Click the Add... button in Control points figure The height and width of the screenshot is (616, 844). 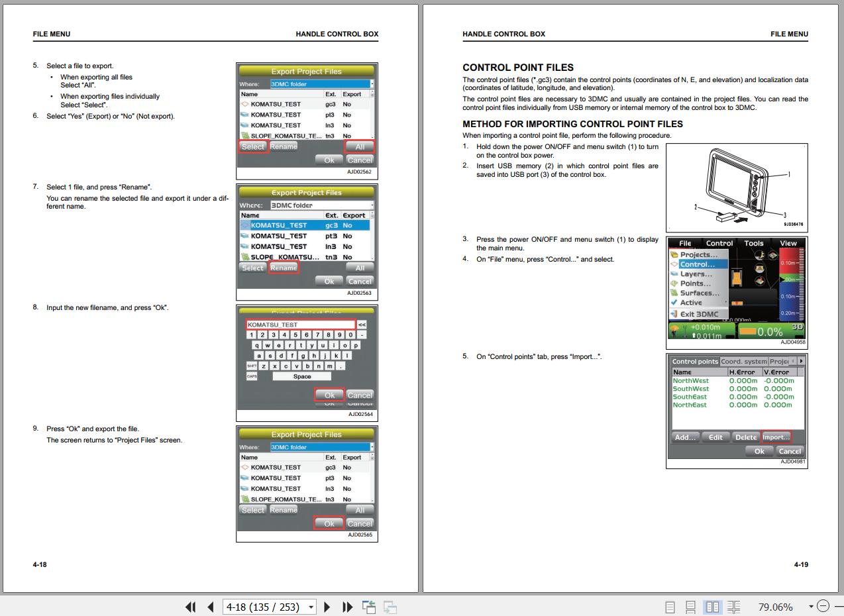point(684,437)
